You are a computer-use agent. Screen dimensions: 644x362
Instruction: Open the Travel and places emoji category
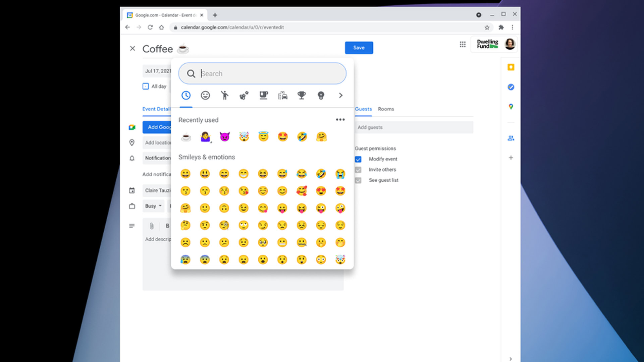282,96
